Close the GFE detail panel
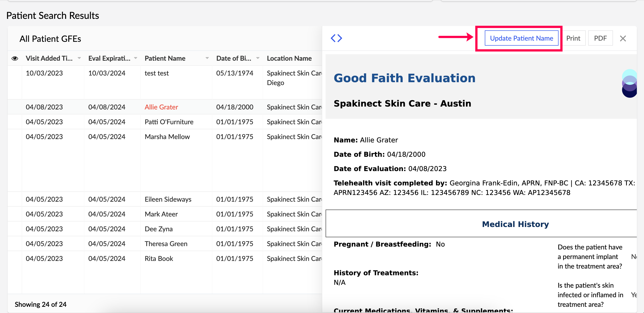 (623, 38)
